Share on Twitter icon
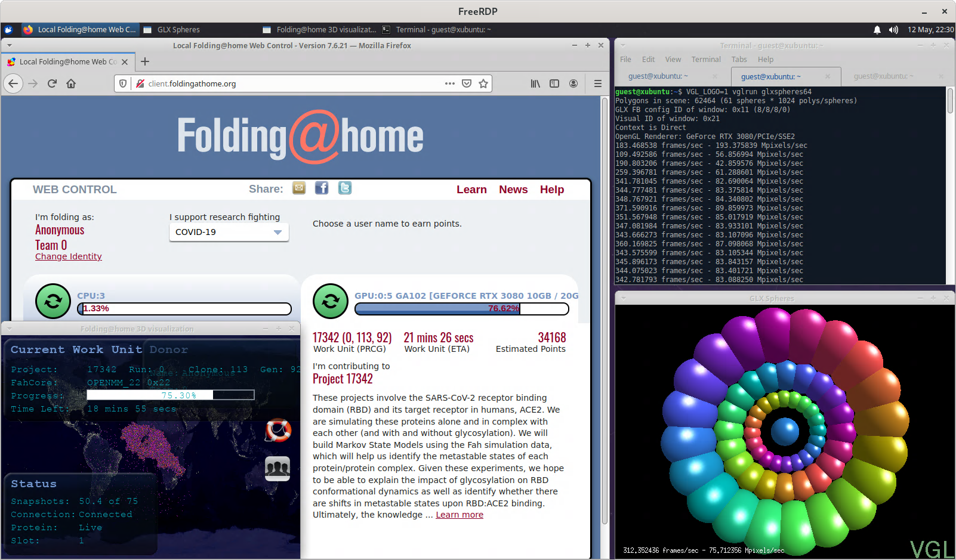The image size is (956, 560). [345, 188]
